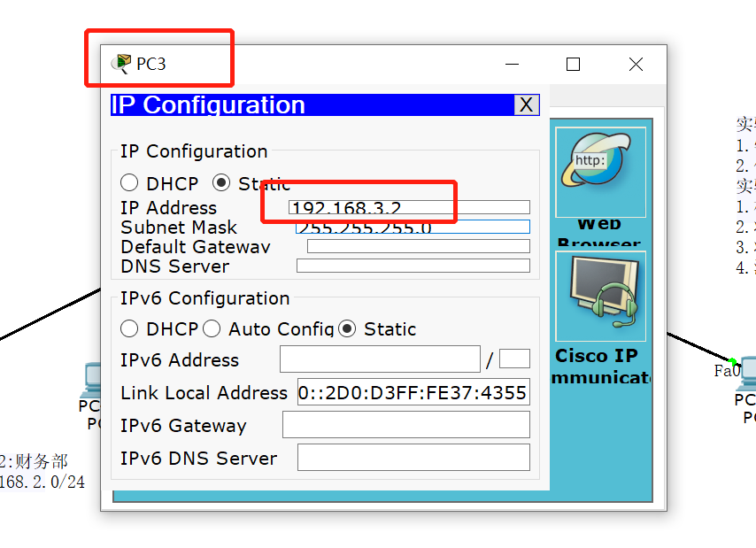Close the PC3 window

pyautogui.click(x=636, y=64)
